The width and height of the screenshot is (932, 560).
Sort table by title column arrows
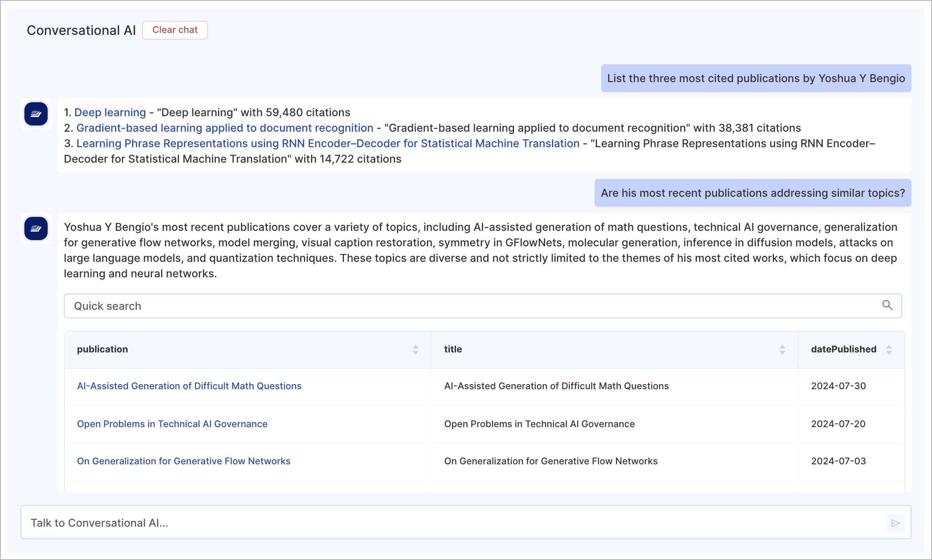coord(782,350)
